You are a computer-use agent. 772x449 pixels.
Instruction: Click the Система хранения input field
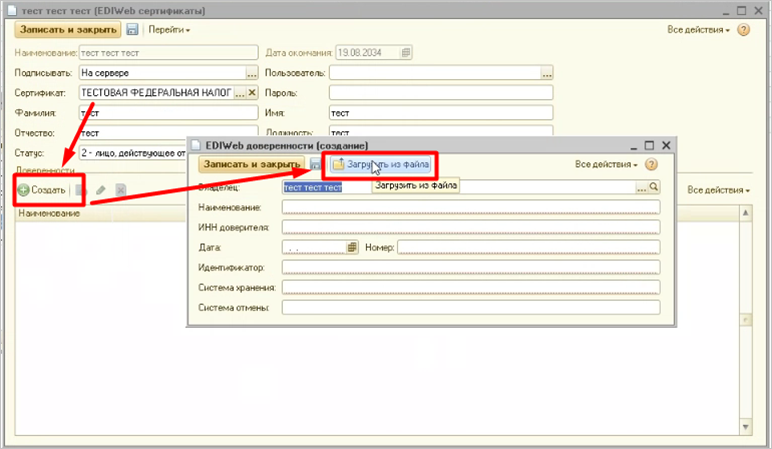click(471, 288)
